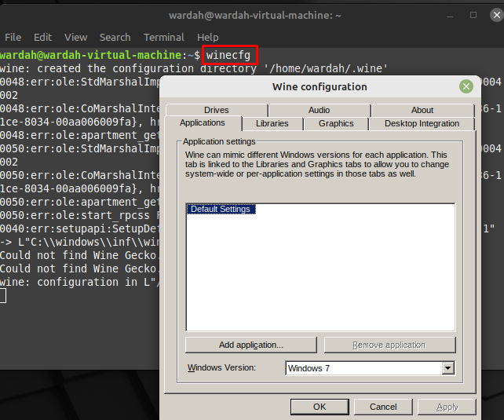Open the terminal File menu
Viewport: 504px width, 420px height.
(x=13, y=37)
